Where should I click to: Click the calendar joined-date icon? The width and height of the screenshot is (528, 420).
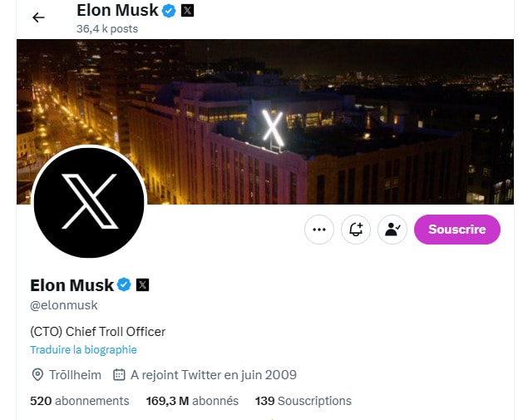[x=119, y=375]
